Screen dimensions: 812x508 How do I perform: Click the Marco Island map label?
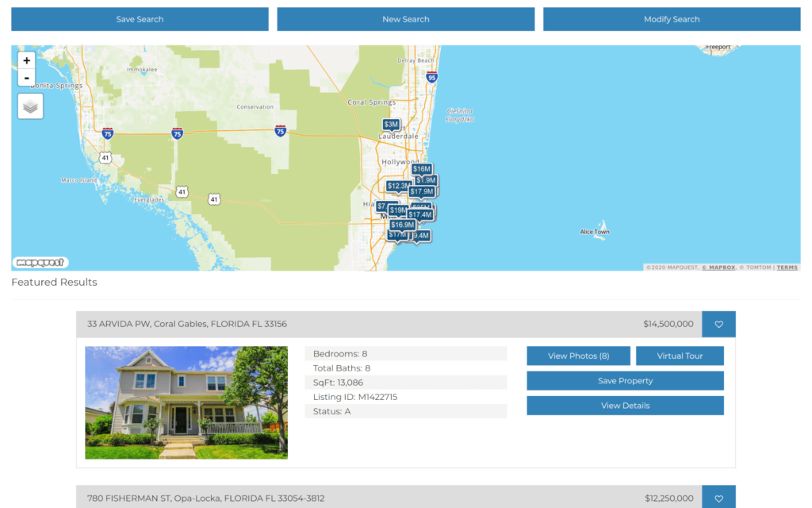(x=79, y=180)
